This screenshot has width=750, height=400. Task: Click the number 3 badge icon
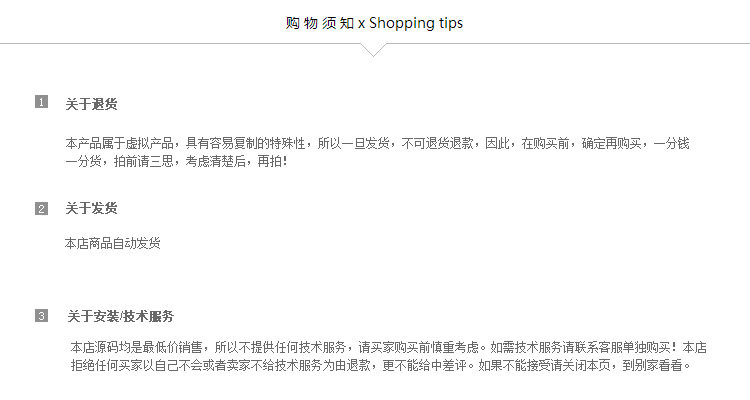tap(42, 316)
